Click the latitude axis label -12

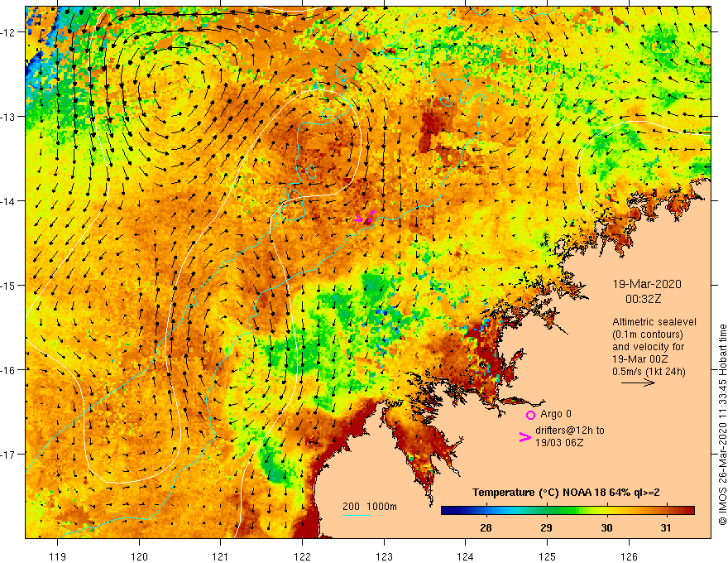coord(8,32)
